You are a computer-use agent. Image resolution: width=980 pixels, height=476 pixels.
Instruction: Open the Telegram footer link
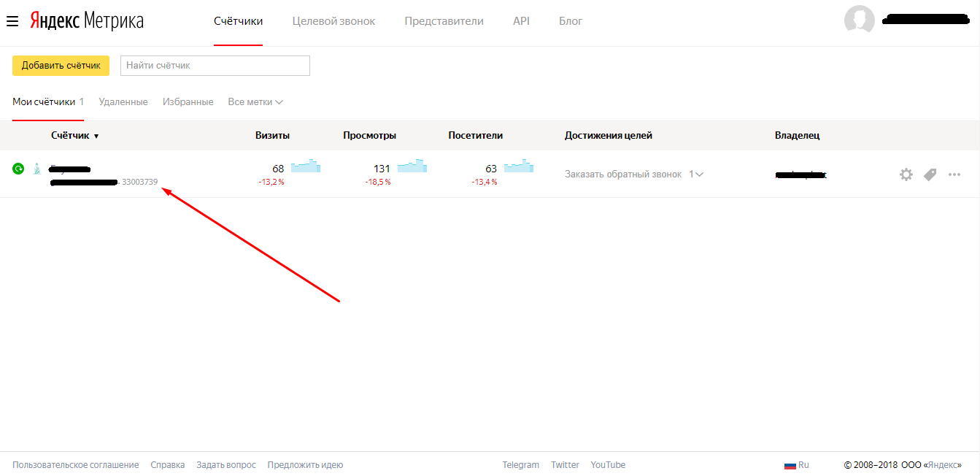521,465
